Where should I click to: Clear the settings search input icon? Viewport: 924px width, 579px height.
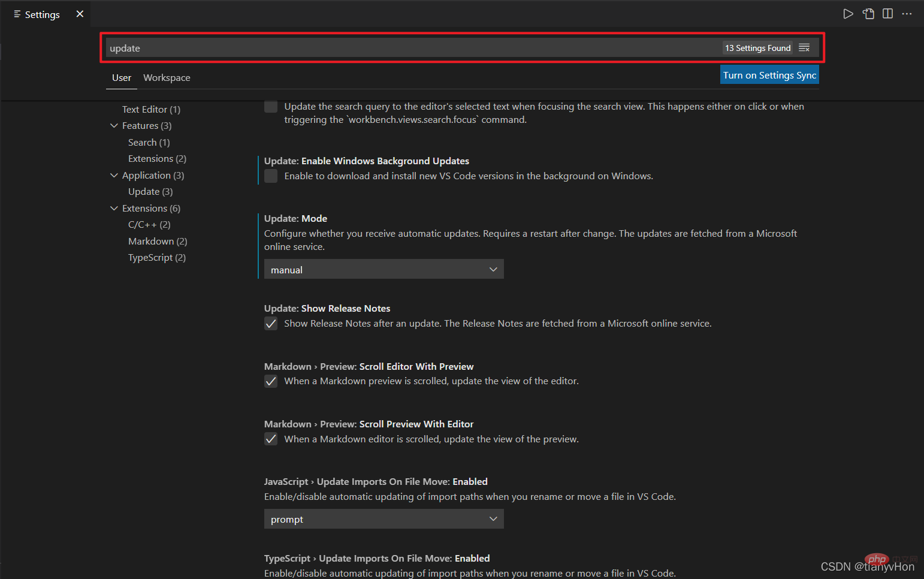click(804, 48)
